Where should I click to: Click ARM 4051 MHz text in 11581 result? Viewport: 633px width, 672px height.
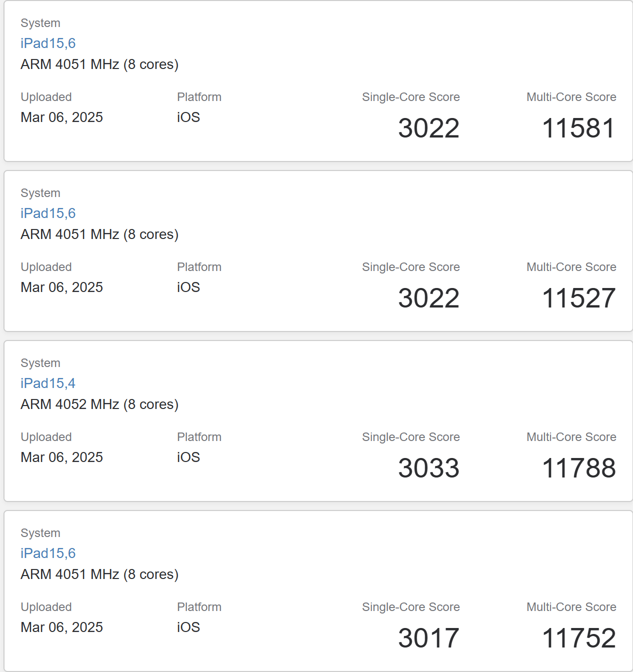99,64
